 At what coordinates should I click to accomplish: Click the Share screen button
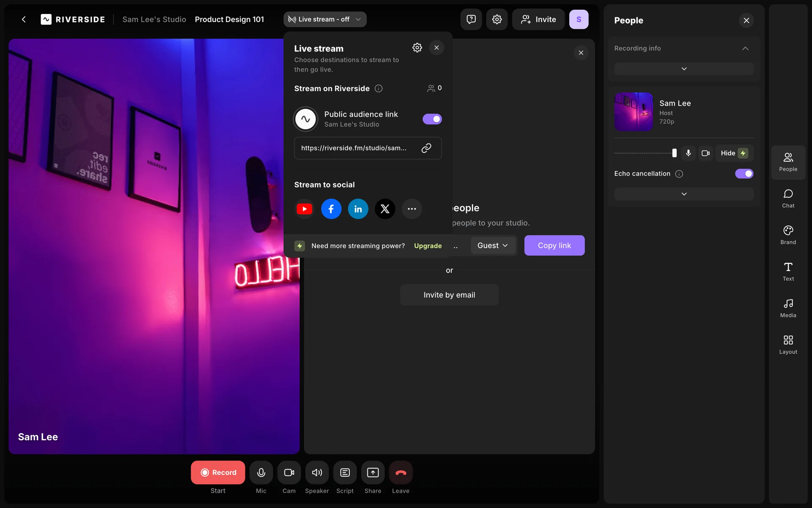tap(373, 472)
